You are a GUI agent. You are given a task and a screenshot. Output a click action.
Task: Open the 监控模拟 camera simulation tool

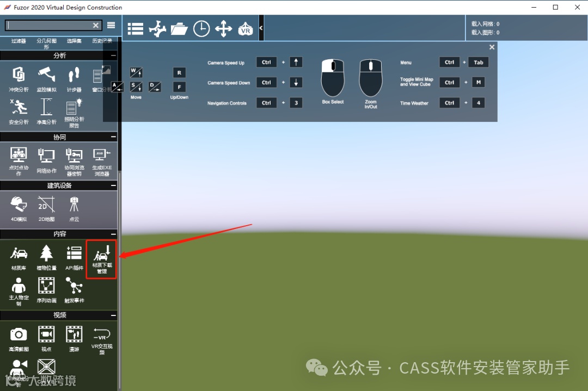(x=46, y=79)
